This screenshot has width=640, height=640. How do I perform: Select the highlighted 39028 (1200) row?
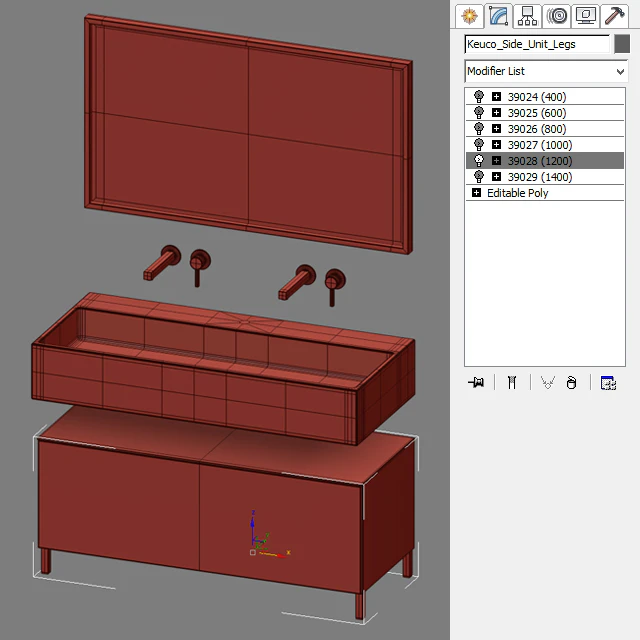pyautogui.click(x=545, y=160)
